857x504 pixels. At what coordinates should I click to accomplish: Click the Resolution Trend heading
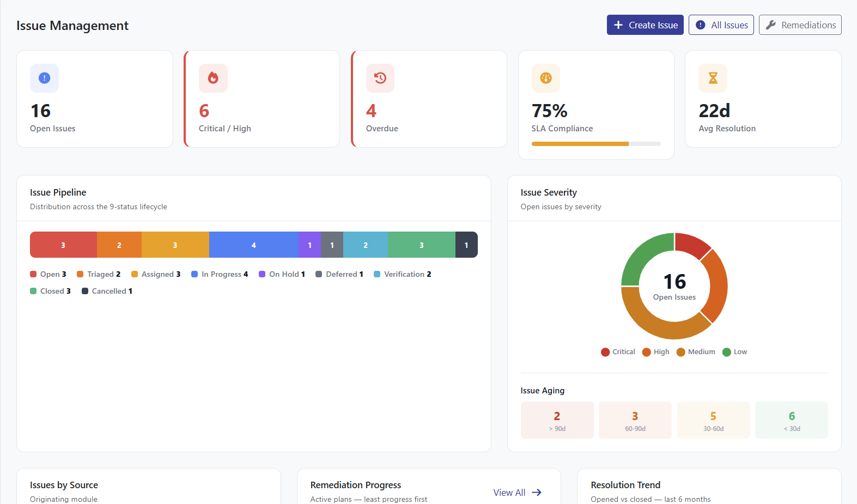(x=625, y=485)
